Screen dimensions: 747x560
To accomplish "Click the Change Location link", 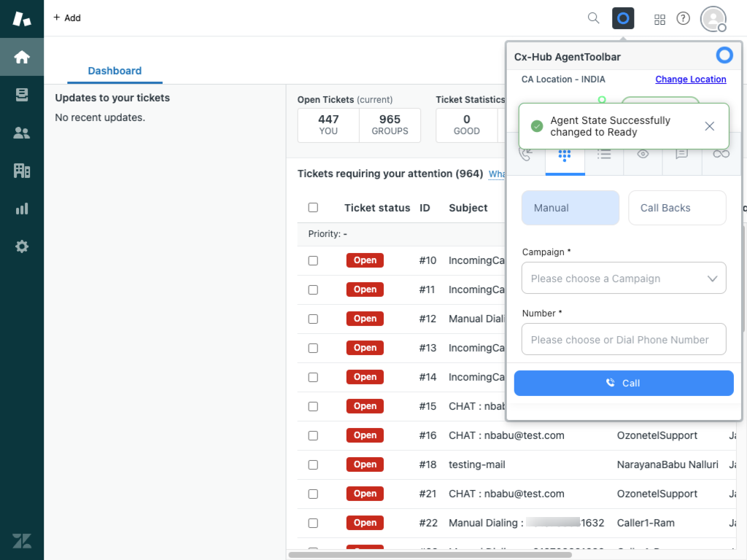I will (691, 79).
